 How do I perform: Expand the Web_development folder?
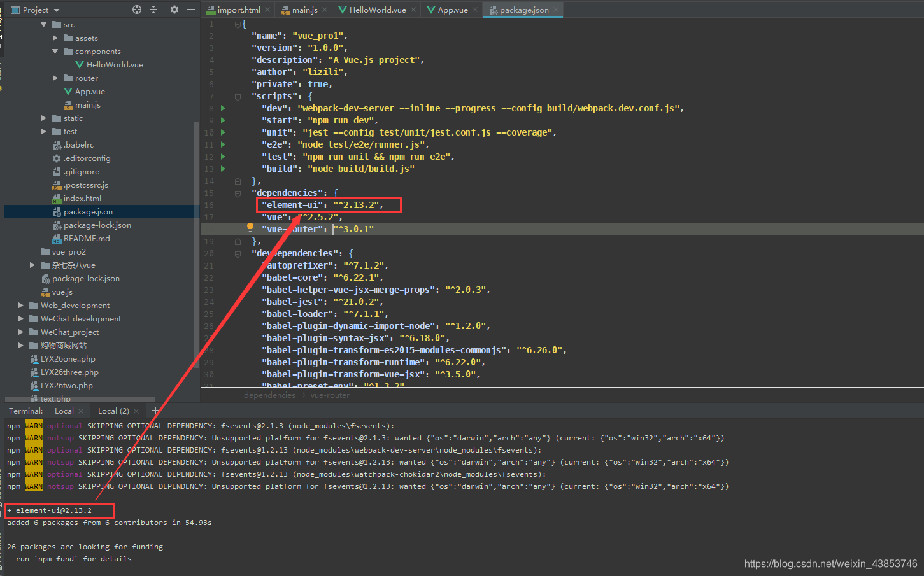pos(21,306)
